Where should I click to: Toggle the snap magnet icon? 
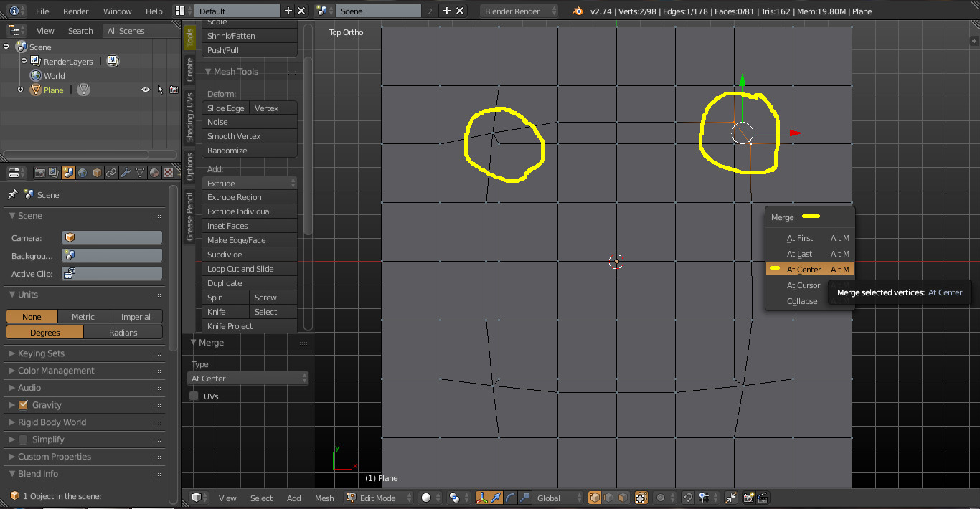click(x=688, y=498)
